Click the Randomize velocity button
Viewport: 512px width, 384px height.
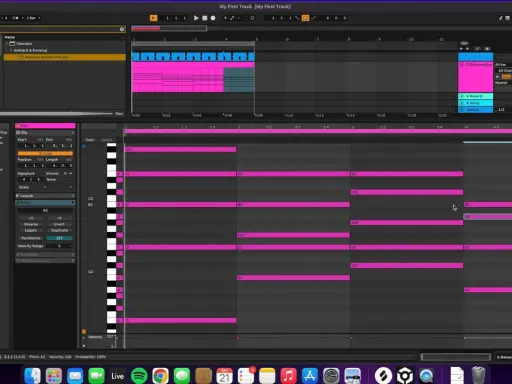coord(31,238)
